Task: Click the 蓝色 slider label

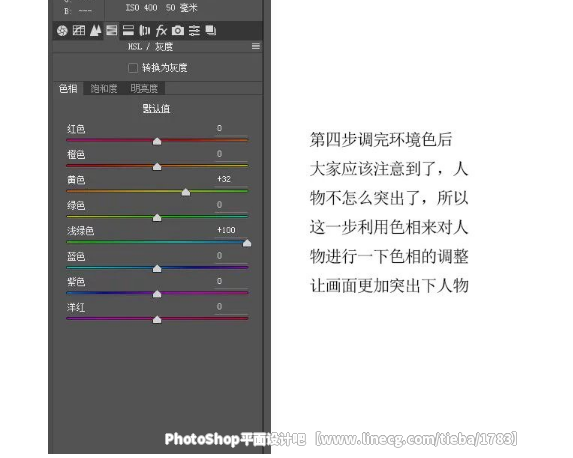Action: [76, 256]
